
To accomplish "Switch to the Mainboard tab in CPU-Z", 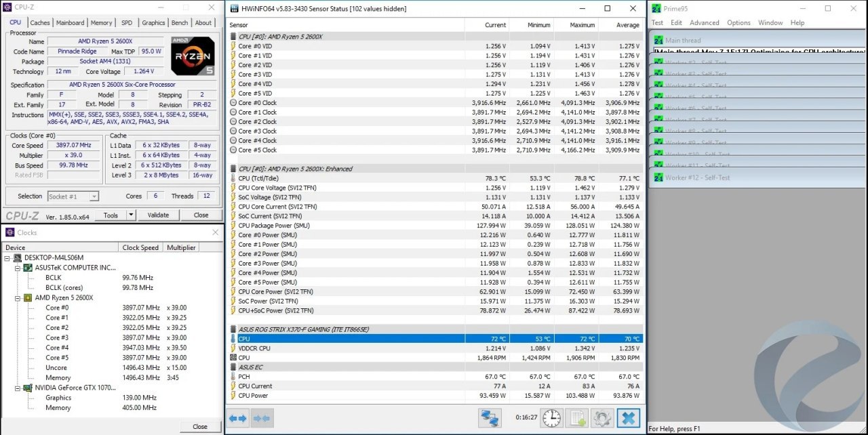I will pyautogui.click(x=70, y=22).
